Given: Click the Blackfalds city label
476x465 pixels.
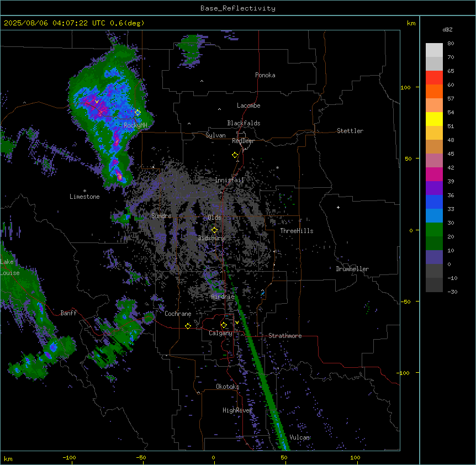Looking at the screenshot, I should click(x=244, y=123).
